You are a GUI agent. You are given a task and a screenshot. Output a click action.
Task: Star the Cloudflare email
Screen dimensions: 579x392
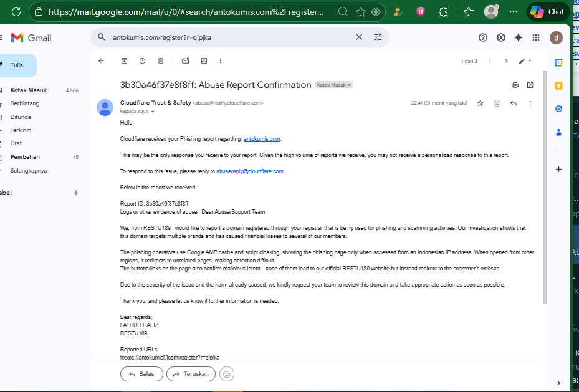[x=480, y=103]
